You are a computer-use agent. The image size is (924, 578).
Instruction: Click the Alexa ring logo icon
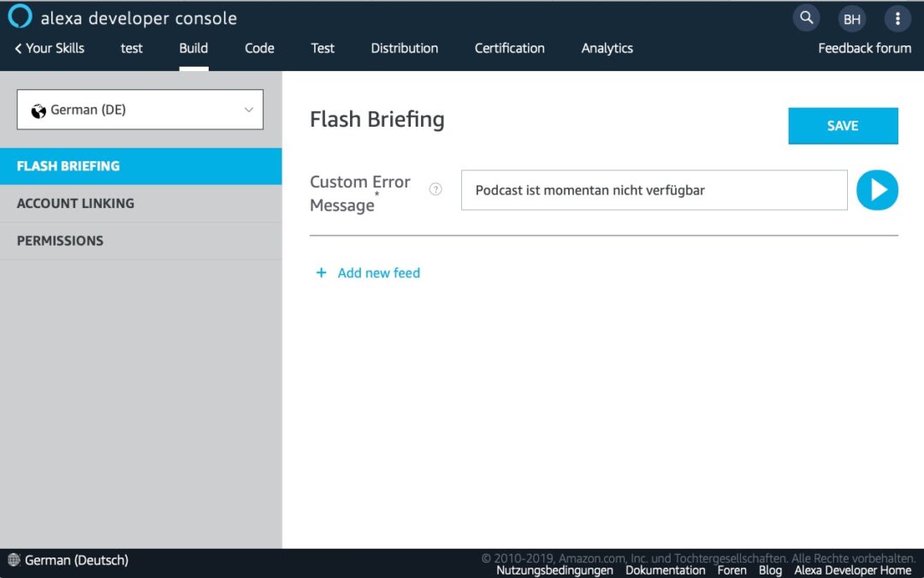tap(20, 16)
